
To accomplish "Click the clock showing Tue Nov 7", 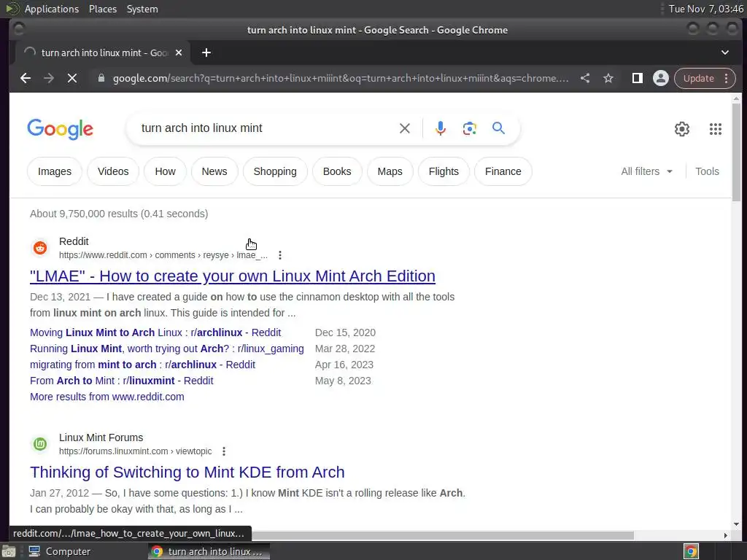I will point(706,9).
